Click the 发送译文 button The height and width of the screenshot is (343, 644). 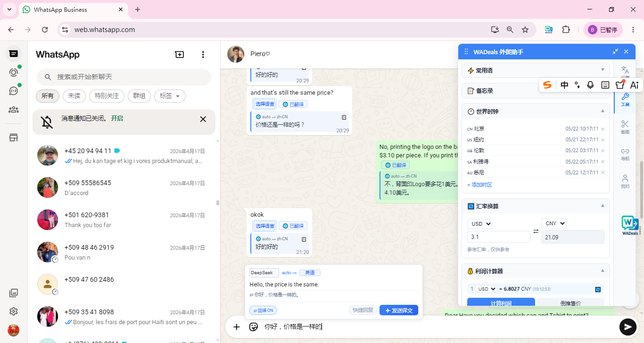pos(399,310)
